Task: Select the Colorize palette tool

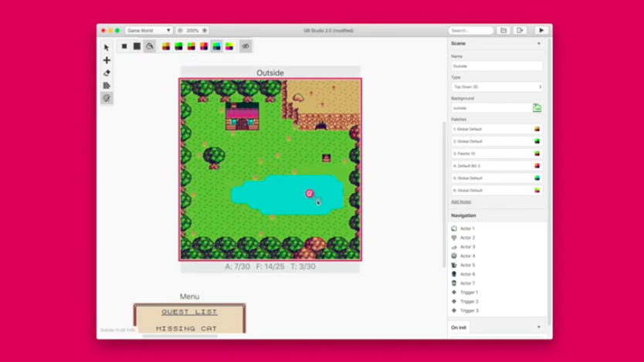Action: click(x=107, y=98)
